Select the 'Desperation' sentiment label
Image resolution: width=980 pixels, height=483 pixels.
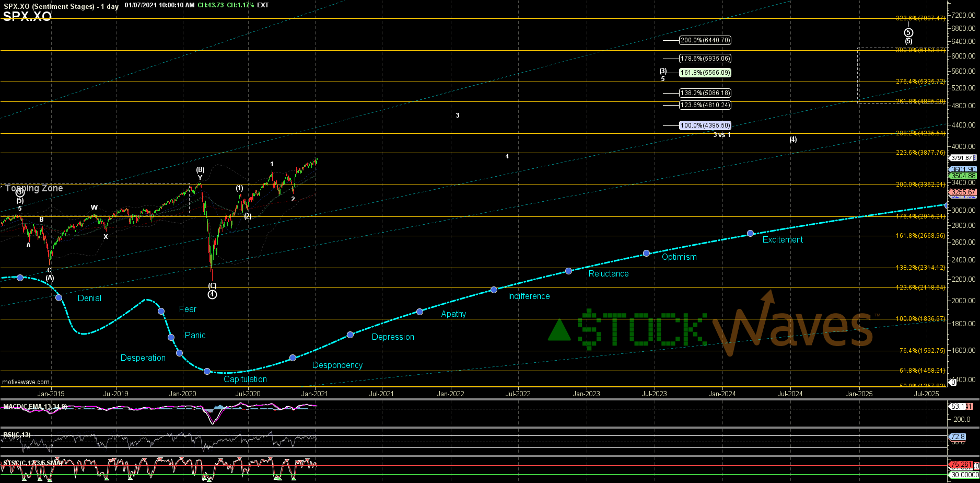pos(143,358)
